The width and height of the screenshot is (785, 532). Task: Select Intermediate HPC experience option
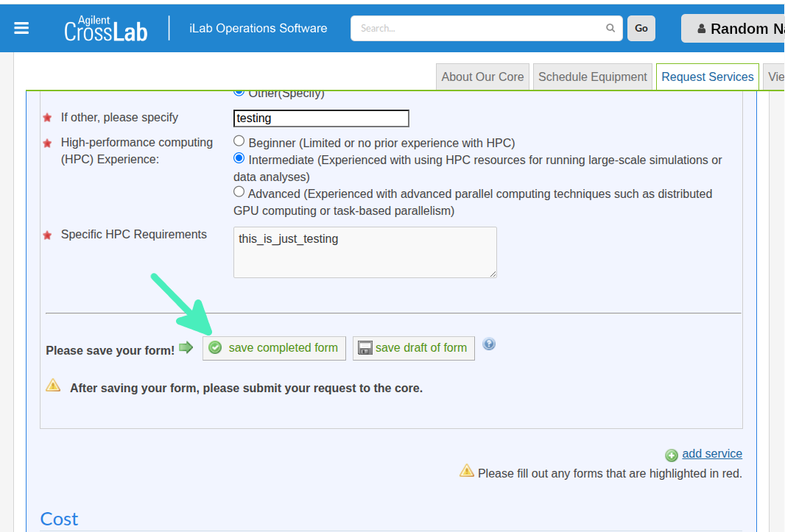tap(239, 158)
